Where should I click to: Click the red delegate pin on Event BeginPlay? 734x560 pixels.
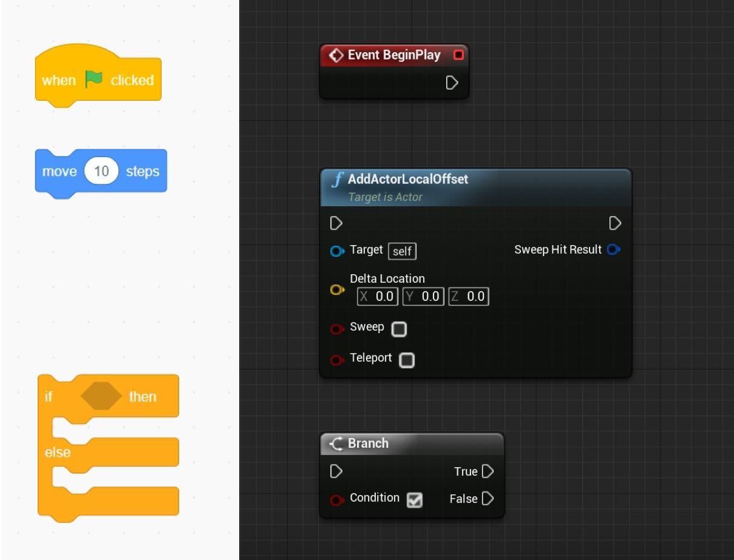(x=458, y=55)
